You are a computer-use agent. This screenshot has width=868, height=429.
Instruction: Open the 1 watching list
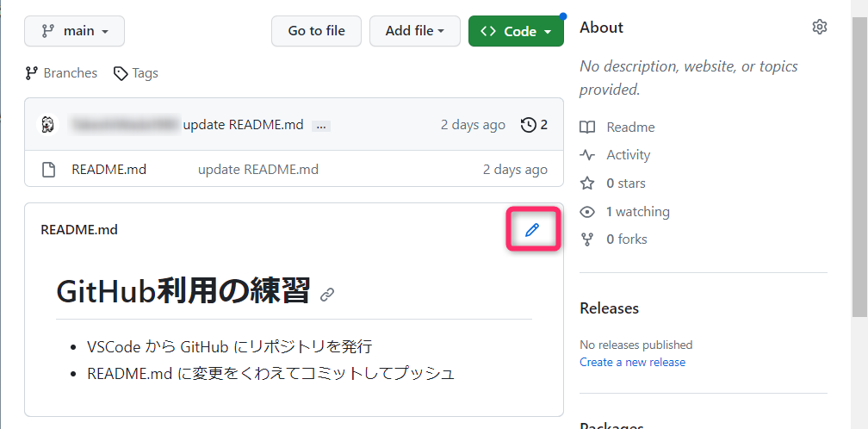637,212
